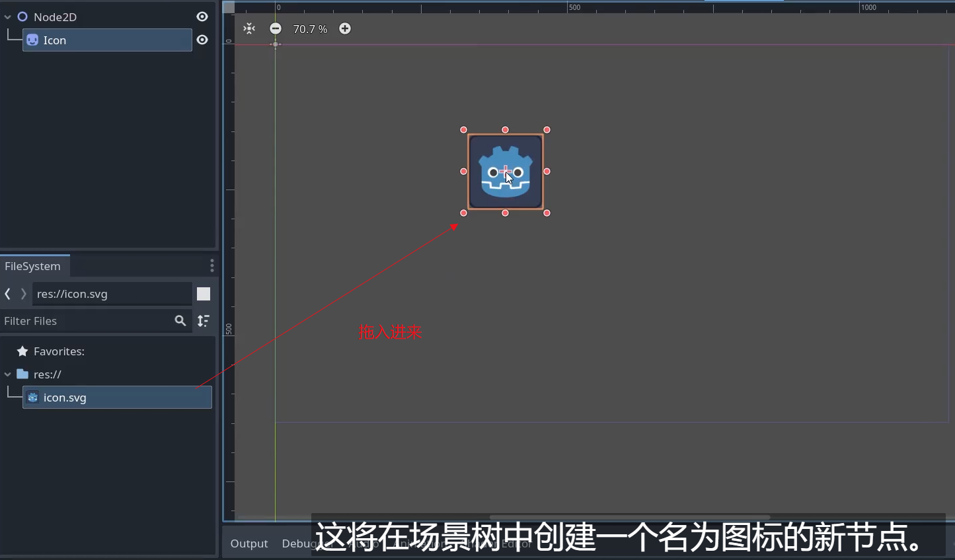The height and width of the screenshot is (560, 955).
Task: Click top-left sprite resize handle
Action: pyautogui.click(x=464, y=130)
